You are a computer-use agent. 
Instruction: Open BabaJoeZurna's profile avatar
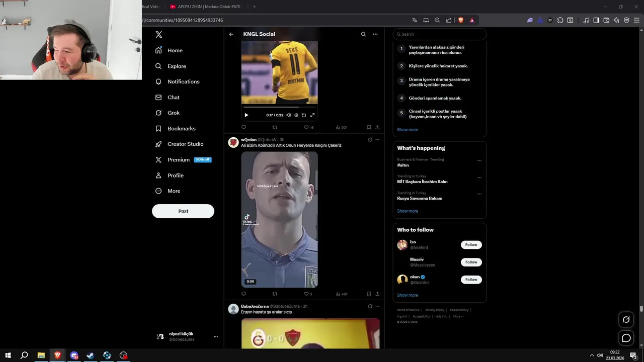(233, 309)
